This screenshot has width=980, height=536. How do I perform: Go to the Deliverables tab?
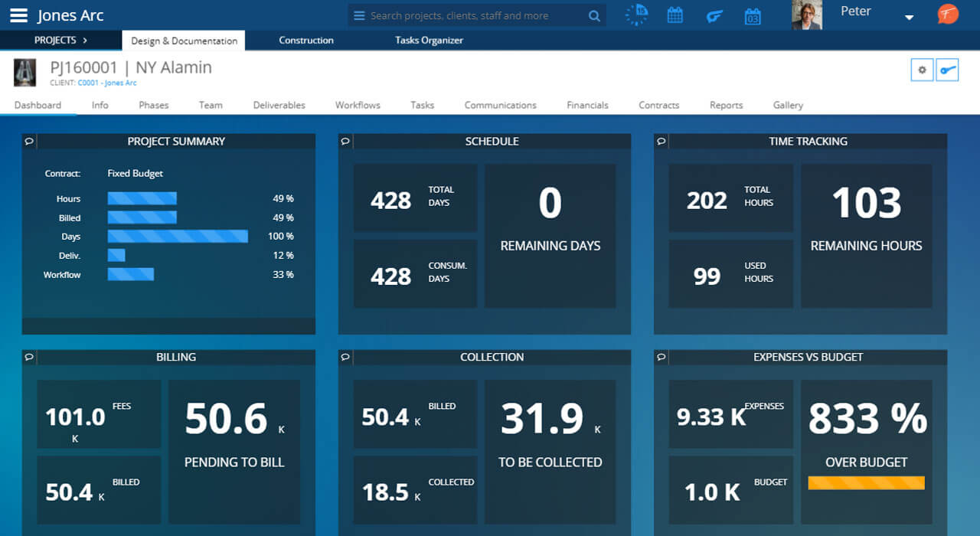pos(279,105)
